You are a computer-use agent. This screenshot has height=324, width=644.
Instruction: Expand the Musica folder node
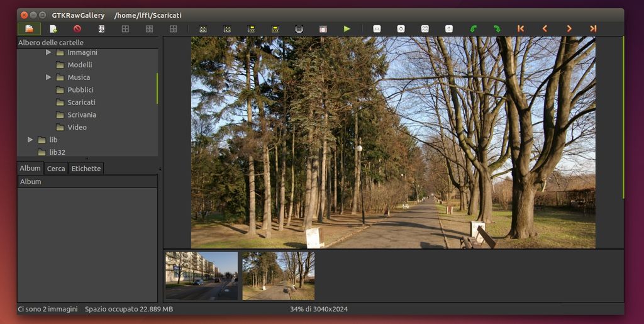[48, 77]
